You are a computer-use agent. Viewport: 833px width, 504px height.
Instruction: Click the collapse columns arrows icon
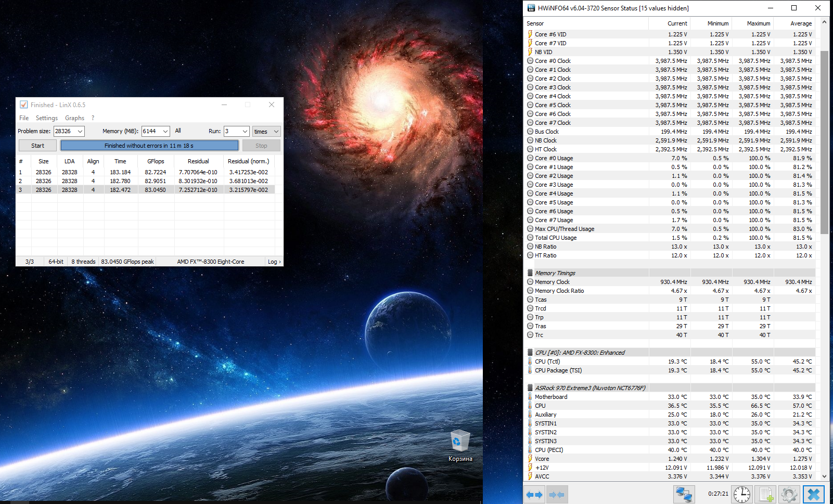[557, 494]
